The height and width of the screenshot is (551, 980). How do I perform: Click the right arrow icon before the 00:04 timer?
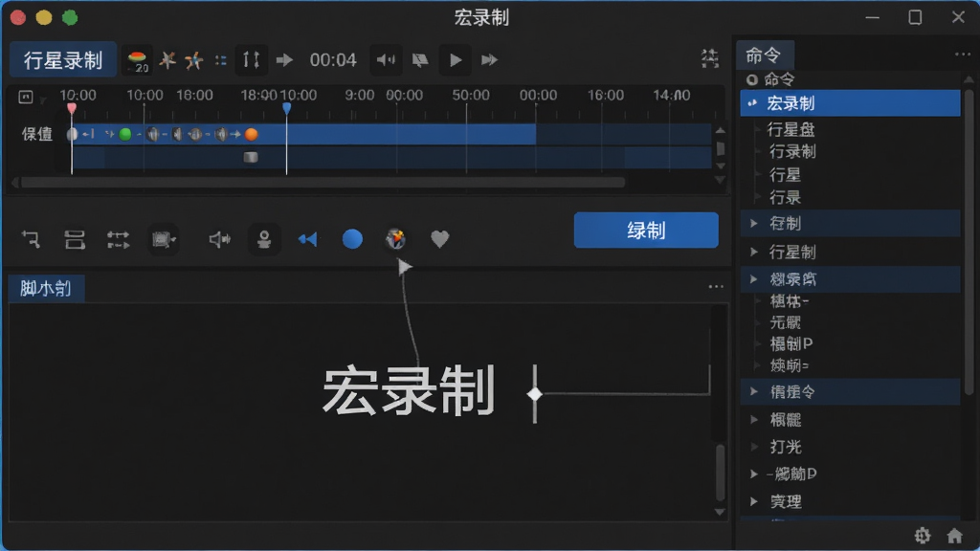284,60
